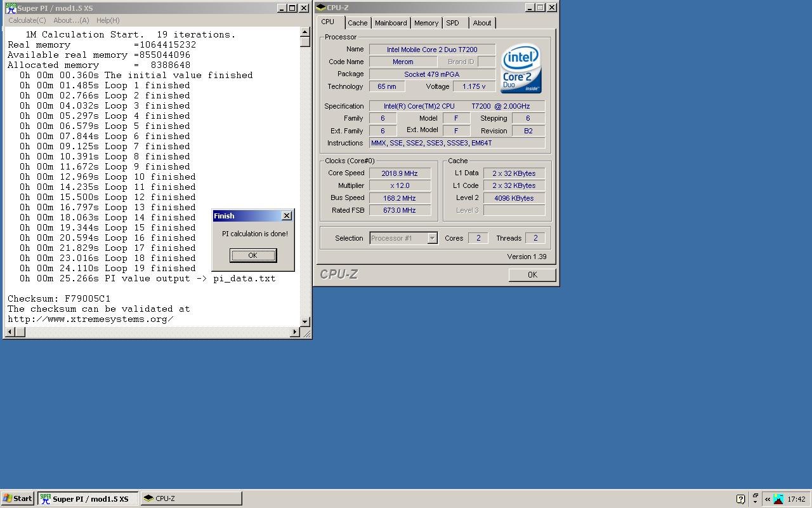Click the L1 Data value 2 x 32 KBytes
This screenshot has width=812, height=508.
pos(514,173)
